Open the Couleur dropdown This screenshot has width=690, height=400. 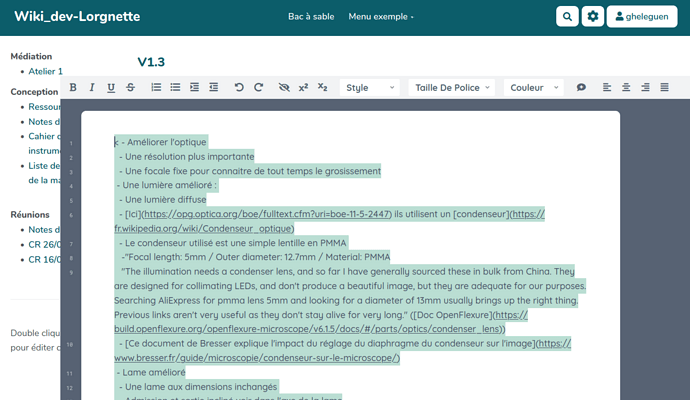pyautogui.click(x=533, y=88)
